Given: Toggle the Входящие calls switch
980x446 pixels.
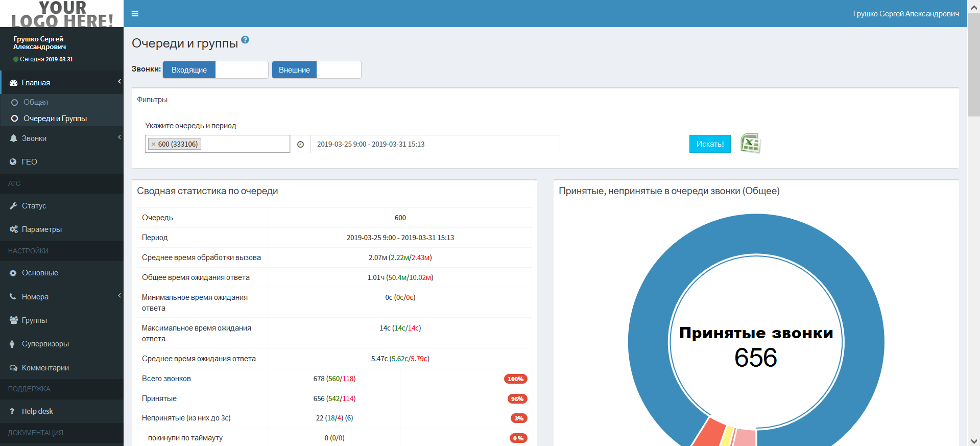Looking at the screenshot, I should pyautogui.click(x=216, y=70).
